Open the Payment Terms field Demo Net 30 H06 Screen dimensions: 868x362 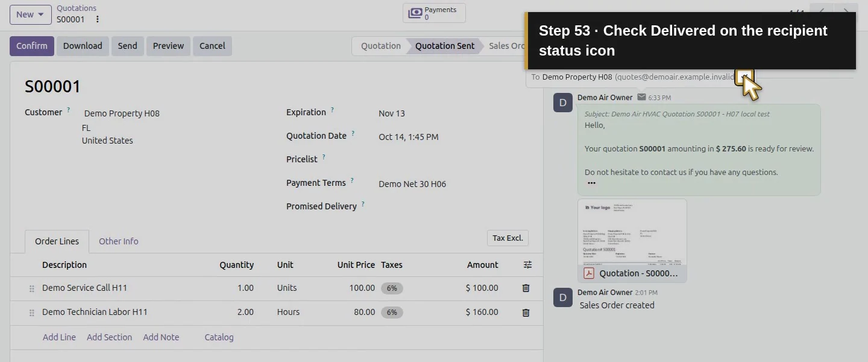(412, 184)
